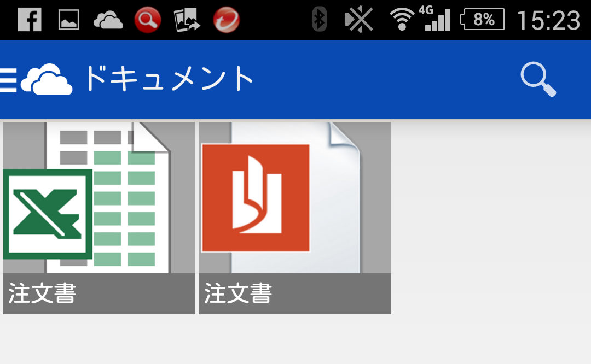
Task: Select the Bluetooth status icon
Action: click(x=319, y=19)
